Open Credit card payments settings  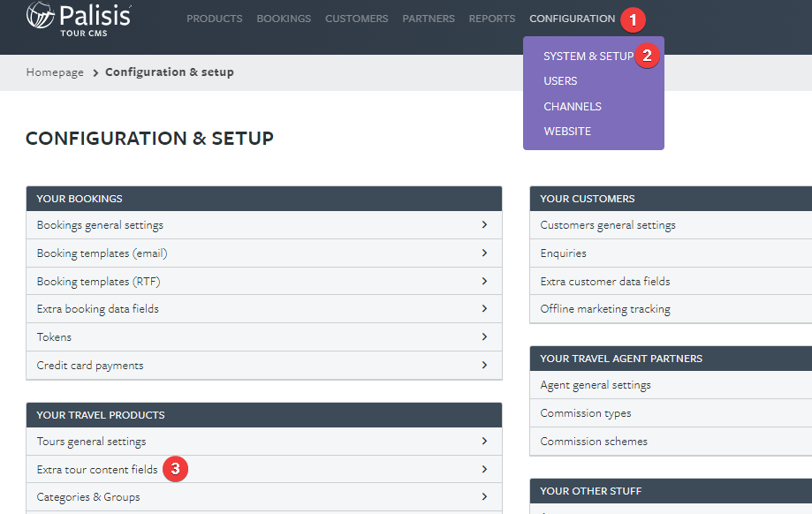click(x=264, y=366)
